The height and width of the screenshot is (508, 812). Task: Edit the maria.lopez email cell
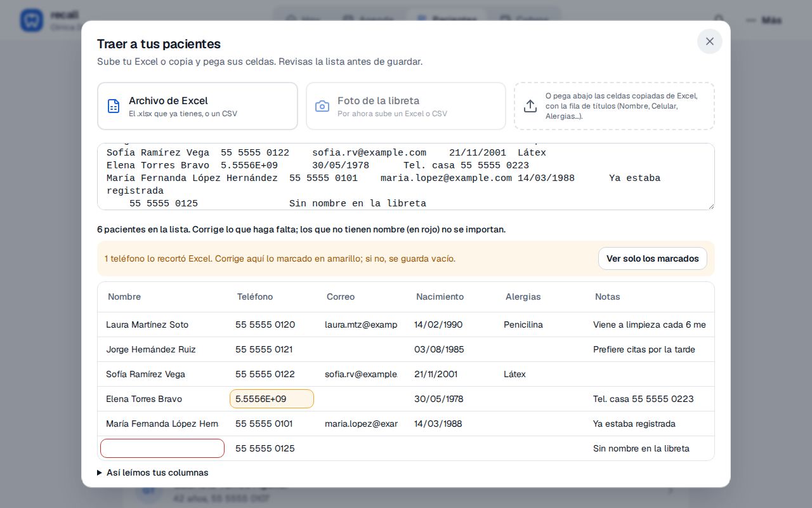[361, 424]
